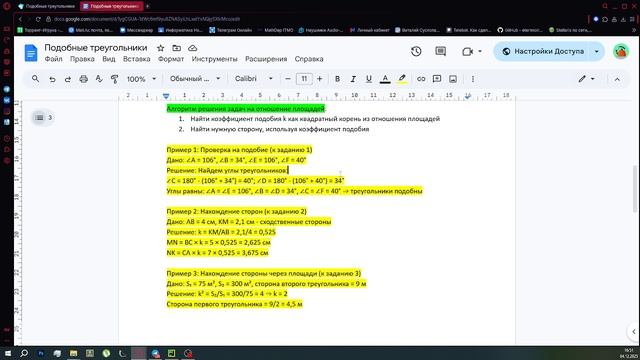Open the zoom 100% dropdown

(141, 79)
